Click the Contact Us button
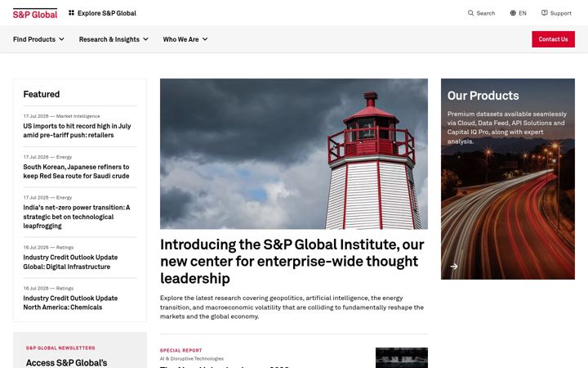Image resolution: width=588 pixels, height=368 pixels. [x=553, y=39]
